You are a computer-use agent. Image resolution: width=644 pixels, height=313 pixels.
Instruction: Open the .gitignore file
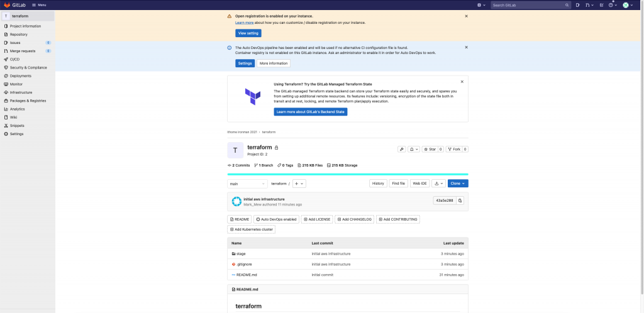[x=244, y=264]
